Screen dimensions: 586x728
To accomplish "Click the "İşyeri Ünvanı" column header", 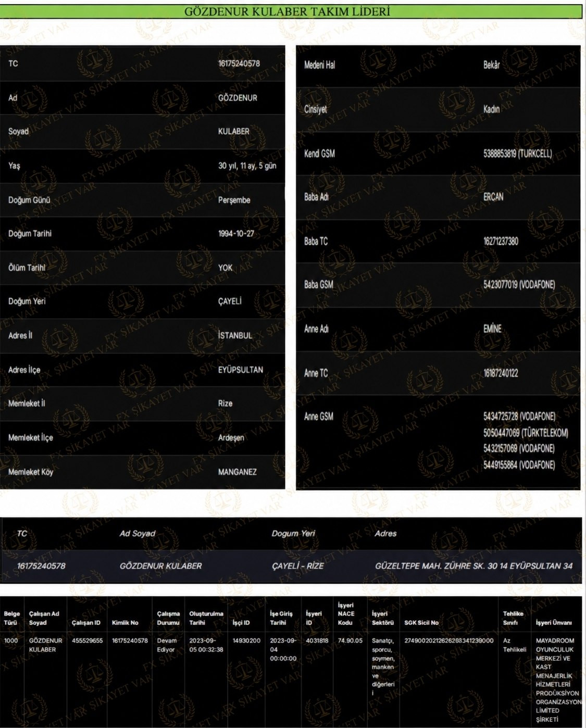I will 554,622.
